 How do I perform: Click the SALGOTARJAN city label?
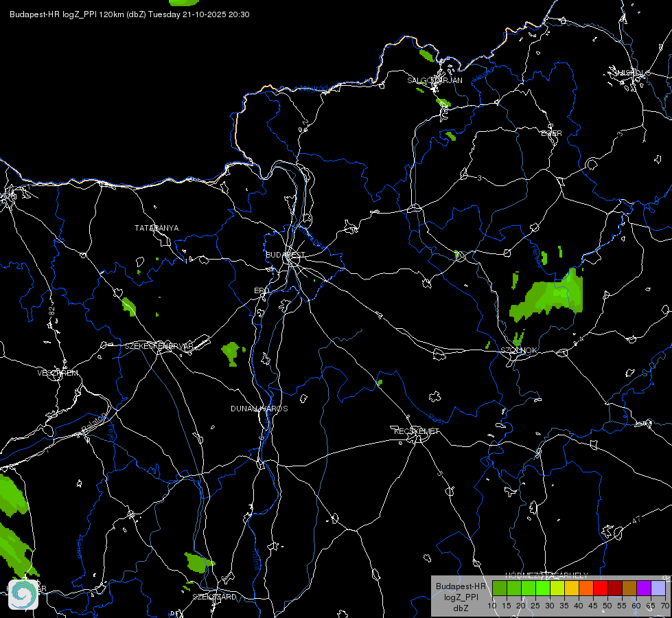[435, 80]
